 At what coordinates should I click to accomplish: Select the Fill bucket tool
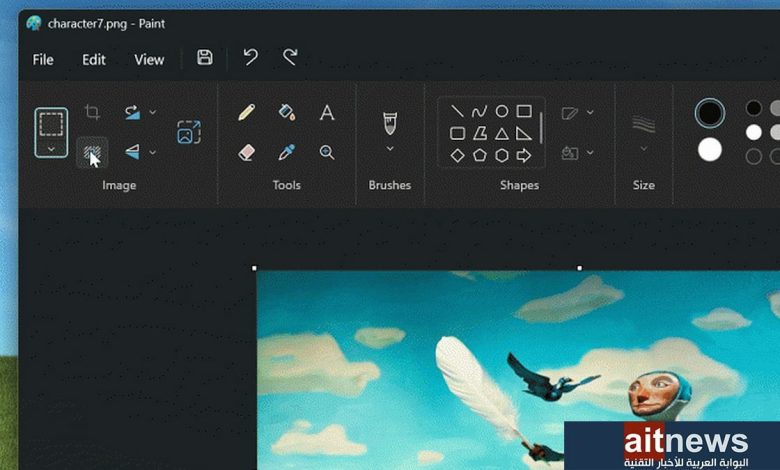287,112
